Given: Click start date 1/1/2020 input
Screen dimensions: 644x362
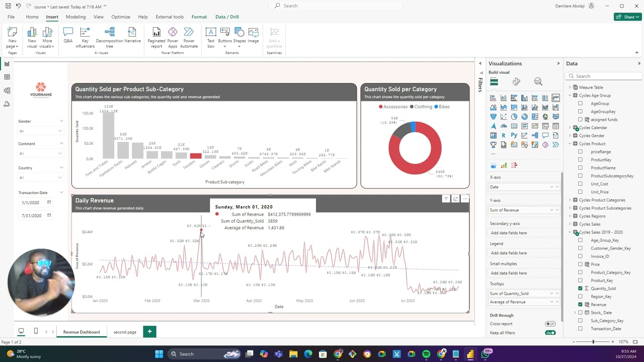Looking at the screenshot, I should 36,203.
